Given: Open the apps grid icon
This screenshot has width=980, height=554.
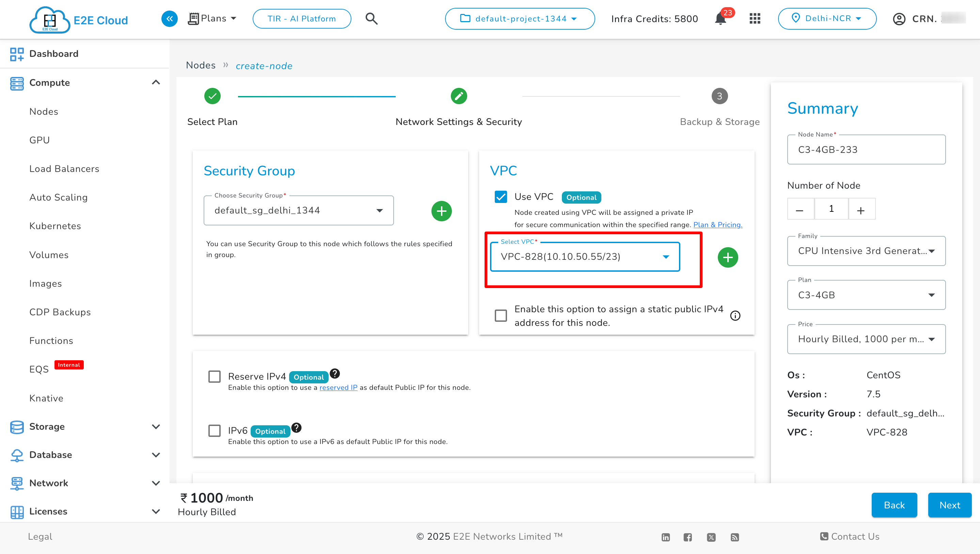Looking at the screenshot, I should coord(755,19).
